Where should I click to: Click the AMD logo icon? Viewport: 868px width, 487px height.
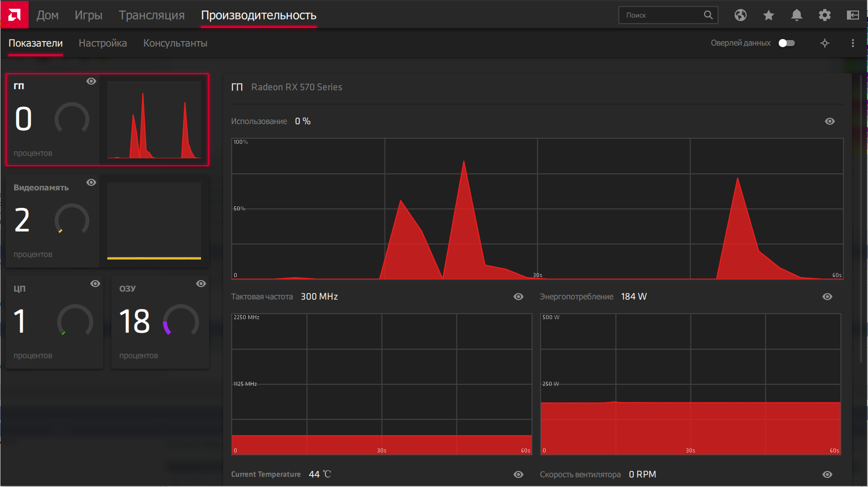click(15, 15)
